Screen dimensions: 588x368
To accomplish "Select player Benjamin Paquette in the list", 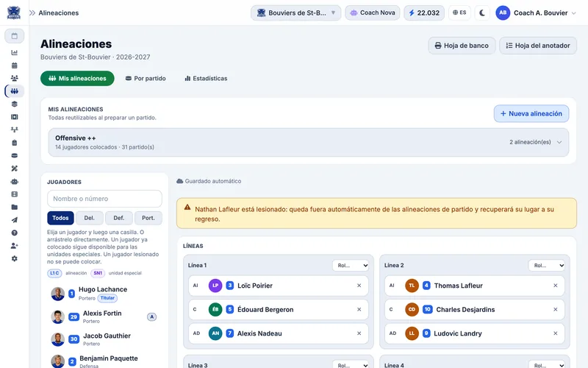I will 104,361.
